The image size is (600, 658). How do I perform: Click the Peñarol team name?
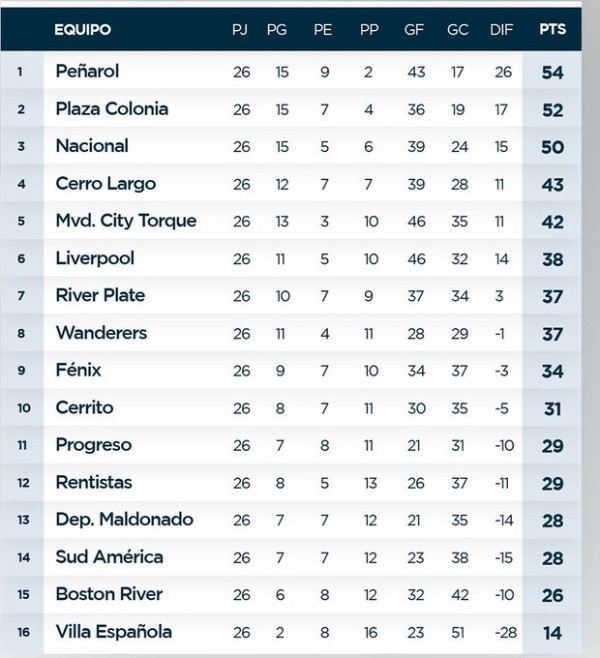[87, 72]
